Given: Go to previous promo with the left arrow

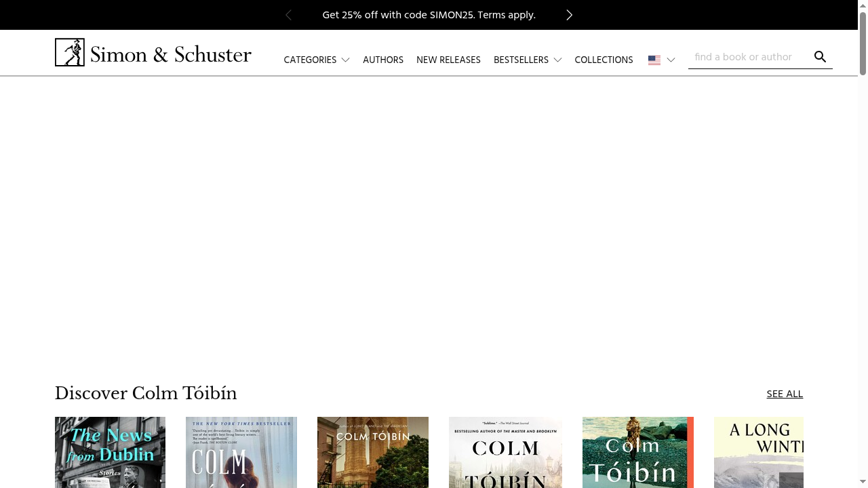Looking at the screenshot, I should tap(288, 15).
